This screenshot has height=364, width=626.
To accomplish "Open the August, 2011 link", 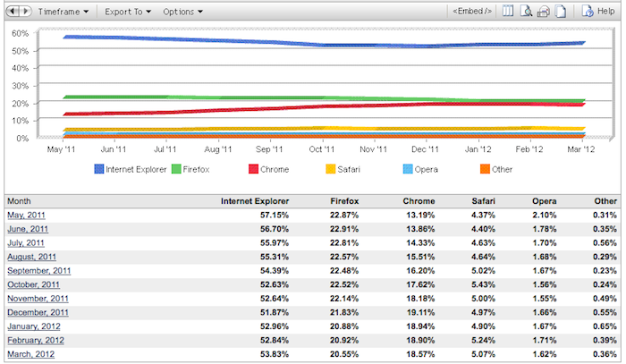I will pyautogui.click(x=31, y=257).
